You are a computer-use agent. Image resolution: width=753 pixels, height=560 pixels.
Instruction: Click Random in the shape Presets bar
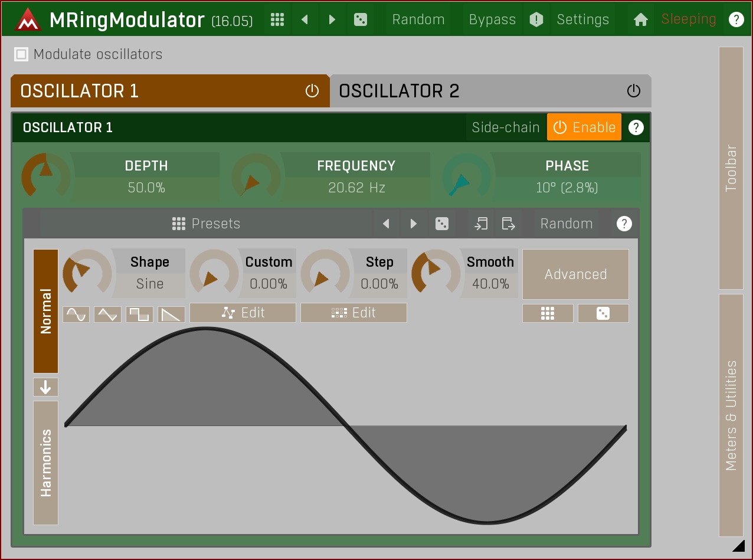point(567,224)
